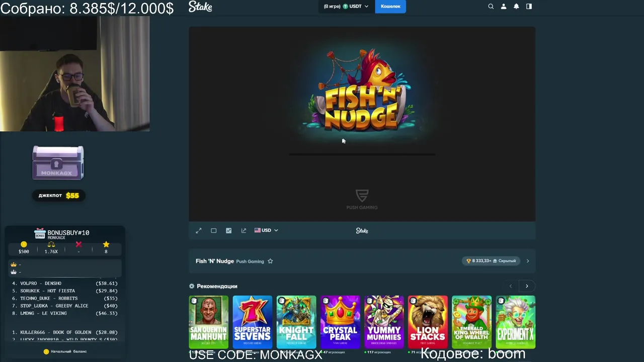Open San Quentin Manhunt game
Screen dimensions: 644x362
[208, 322]
